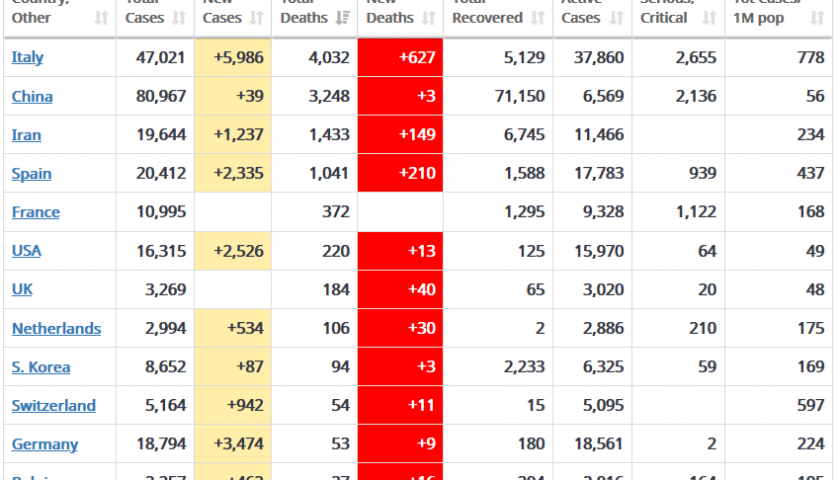Select China serious critical 2,136
Viewport: 840px width, 480px height.
pyautogui.click(x=695, y=96)
